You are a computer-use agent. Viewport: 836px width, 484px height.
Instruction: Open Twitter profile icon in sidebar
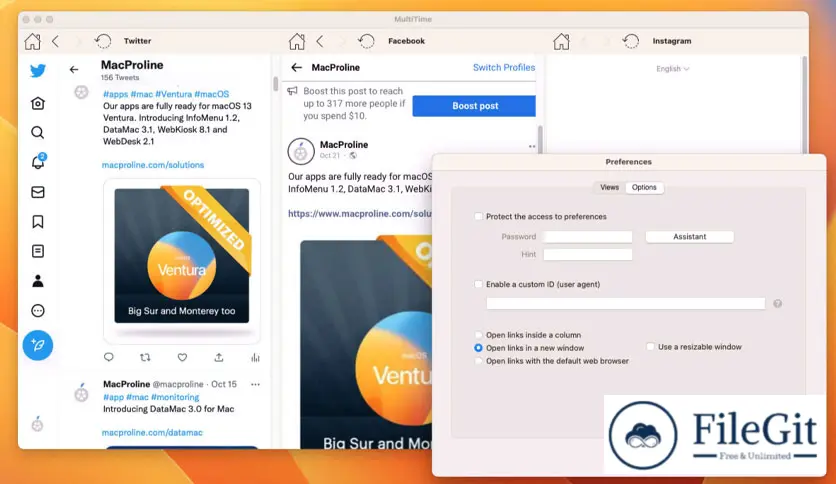pos(38,281)
